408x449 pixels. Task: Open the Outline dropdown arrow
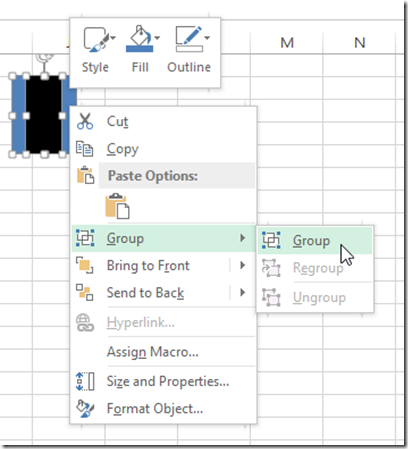207,38
